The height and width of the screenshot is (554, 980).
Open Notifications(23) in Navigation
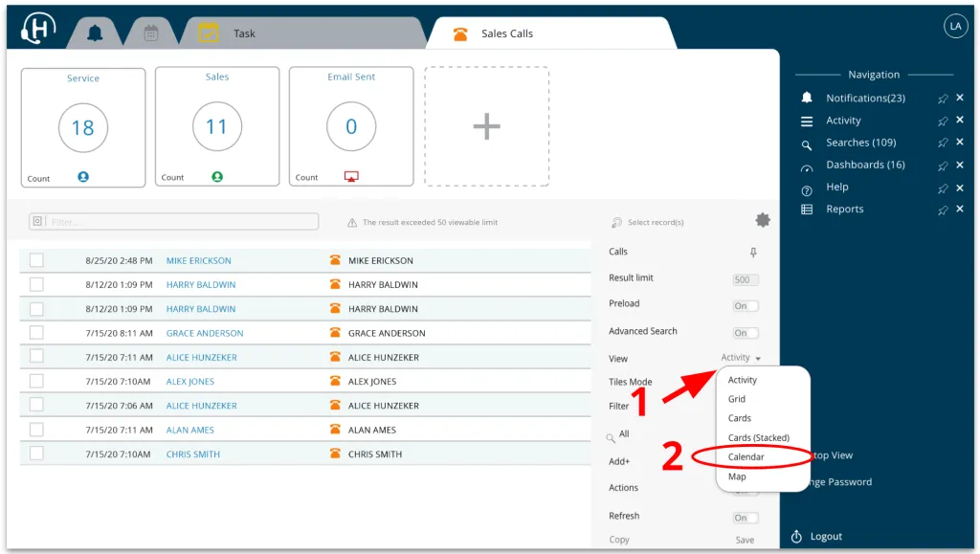(865, 98)
